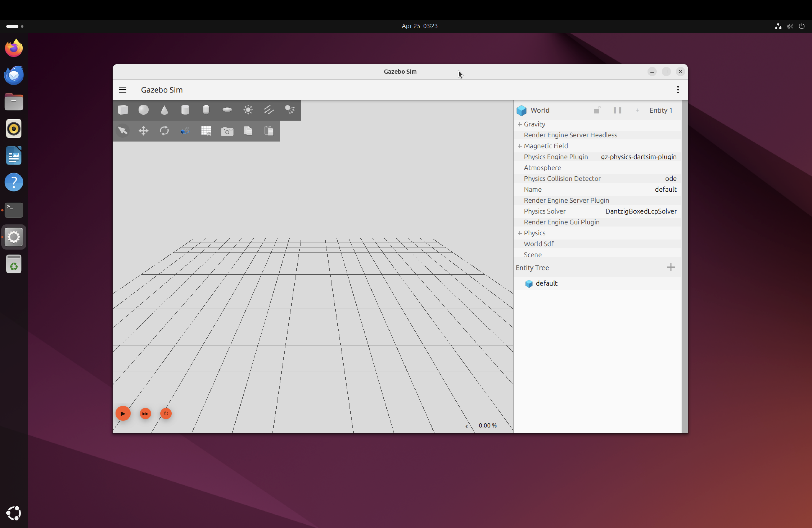Screen dimensions: 812x528
Task: Select the World Sdf row
Action: point(597,244)
